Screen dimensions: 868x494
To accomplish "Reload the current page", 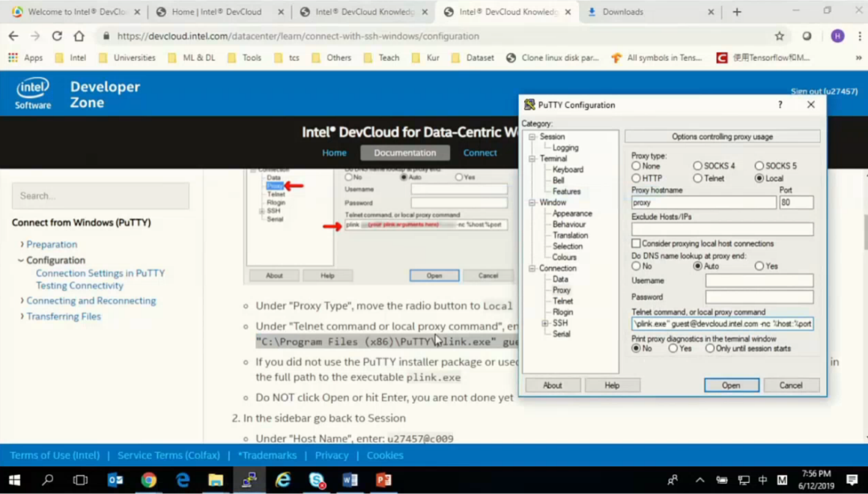I will click(x=57, y=36).
